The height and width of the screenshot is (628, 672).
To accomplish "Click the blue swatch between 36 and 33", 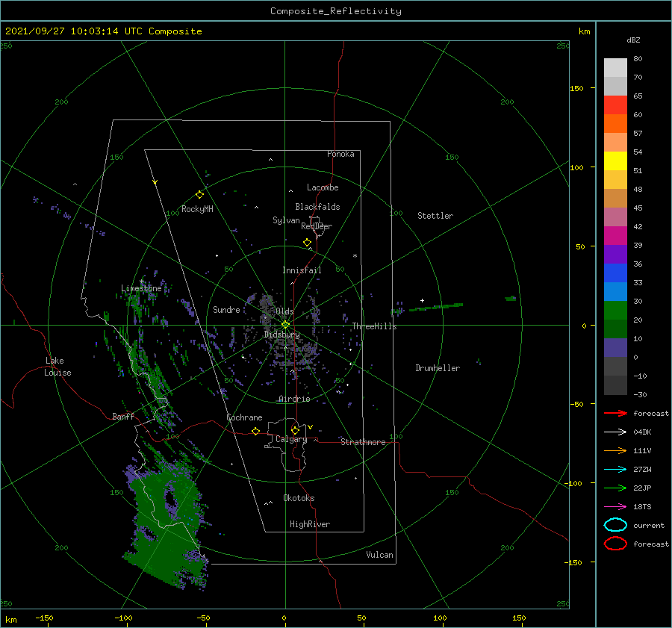I will 615,273.
